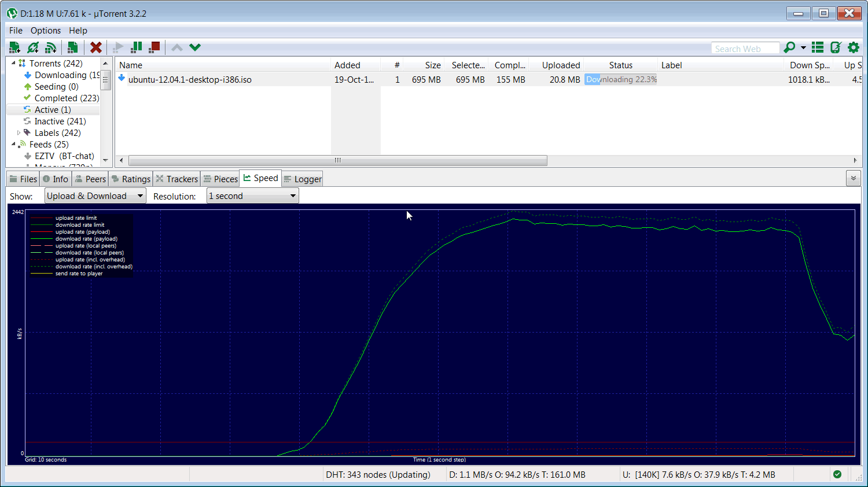The image size is (868, 487).
Task: Collapse the detail pane via chevron button
Action: (853, 178)
